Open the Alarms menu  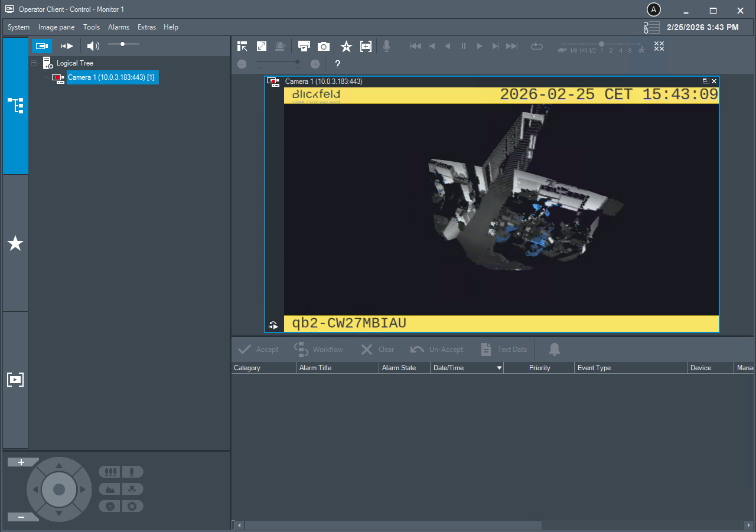coord(119,27)
